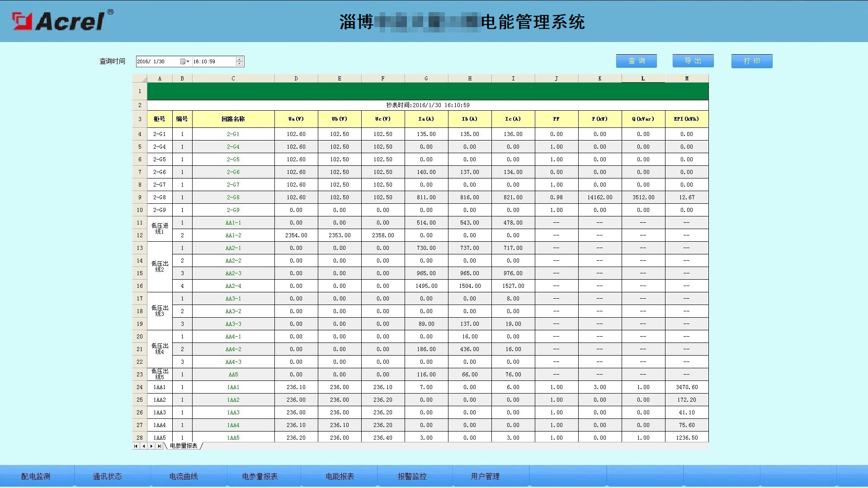Increase query time with up spinner arrow
This screenshot has width=868, height=488.
tap(240, 59)
